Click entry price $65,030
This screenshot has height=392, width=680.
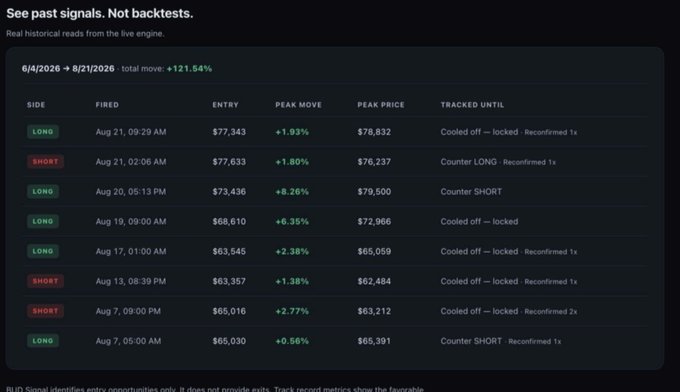click(x=229, y=341)
